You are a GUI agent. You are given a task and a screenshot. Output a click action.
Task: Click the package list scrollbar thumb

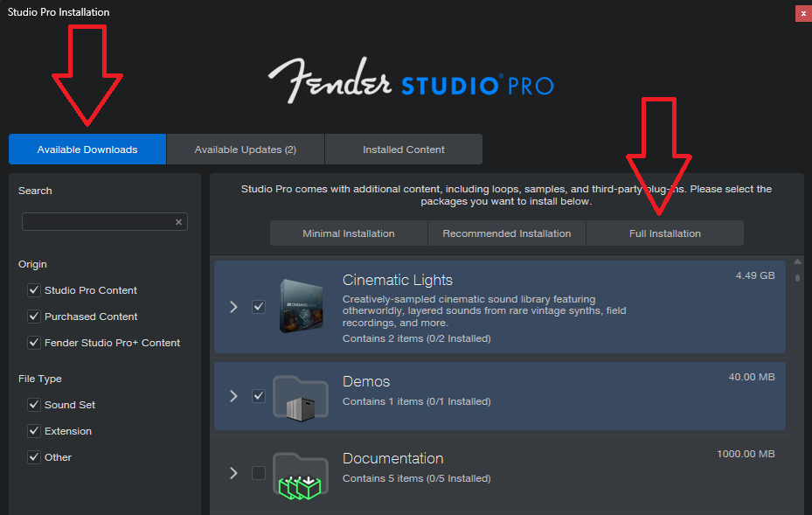(797, 278)
